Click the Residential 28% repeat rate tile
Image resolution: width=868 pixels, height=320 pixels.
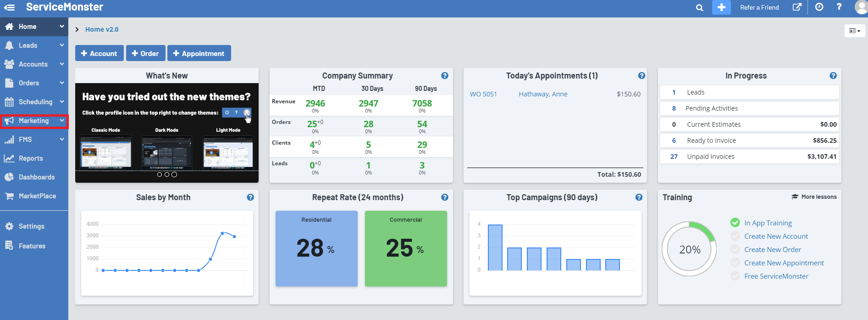tap(316, 248)
